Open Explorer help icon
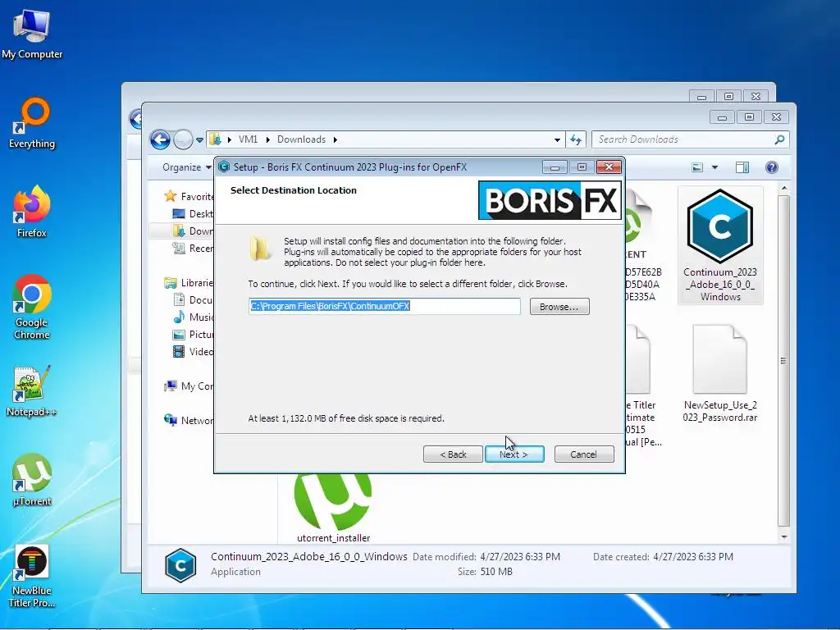Viewport: 840px width, 630px height. tap(772, 167)
